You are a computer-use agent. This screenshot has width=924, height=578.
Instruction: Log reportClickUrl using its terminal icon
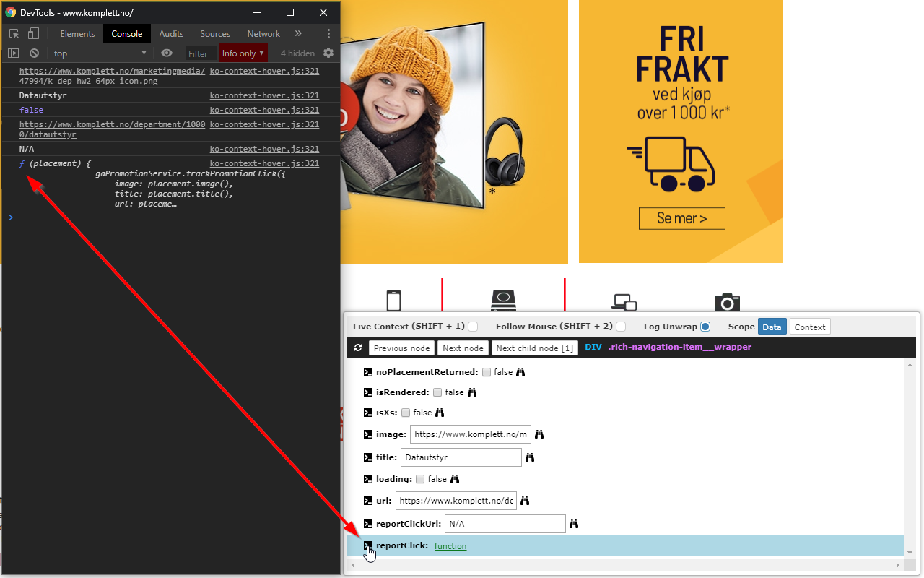[368, 524]
